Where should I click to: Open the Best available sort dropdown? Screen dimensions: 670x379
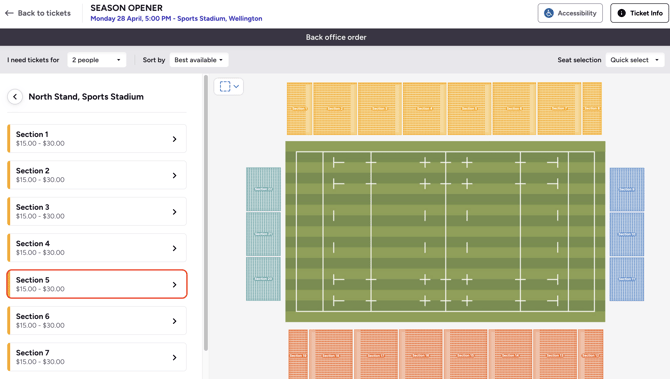(x=199, y=60)
